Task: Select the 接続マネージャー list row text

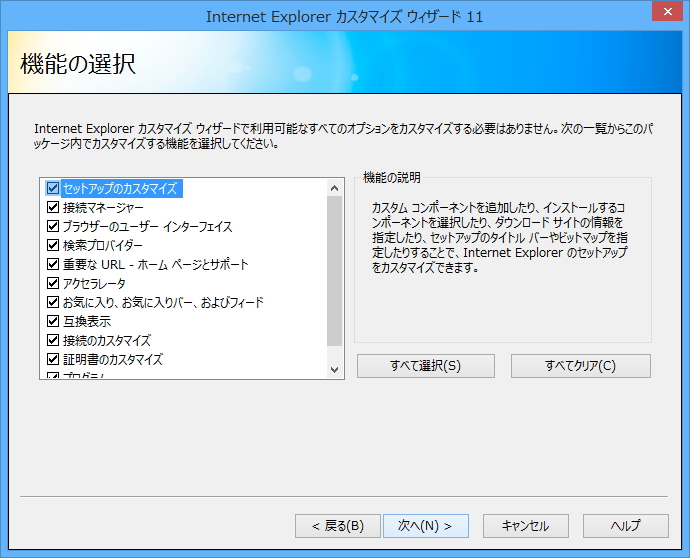Action: click(x=103, y=208)
